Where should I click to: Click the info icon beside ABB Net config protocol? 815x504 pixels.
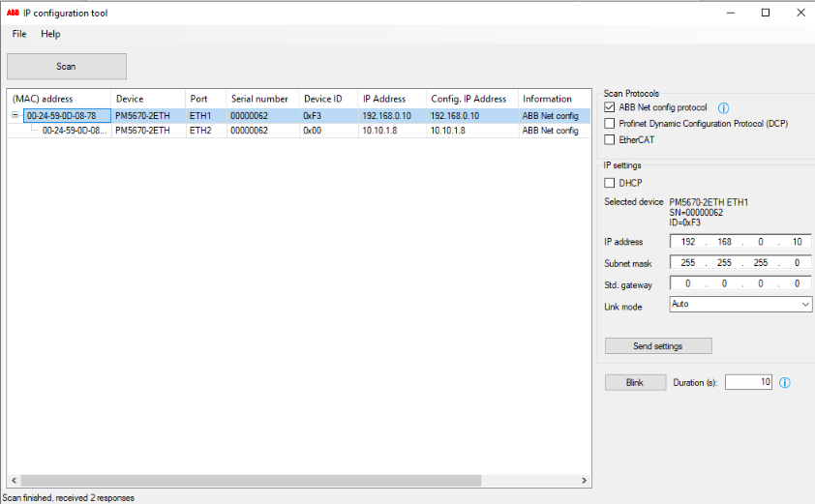pyautogui.click(x=723, y=107)
